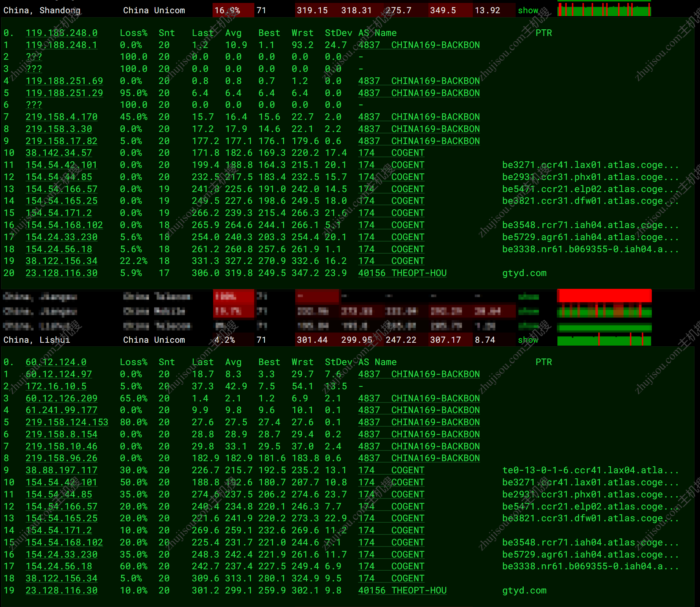Select PTR te0-13-0-1-6.ccr41.lax04.atla...
This screenshot has height=607, width=700.
(x=590, y=470)
